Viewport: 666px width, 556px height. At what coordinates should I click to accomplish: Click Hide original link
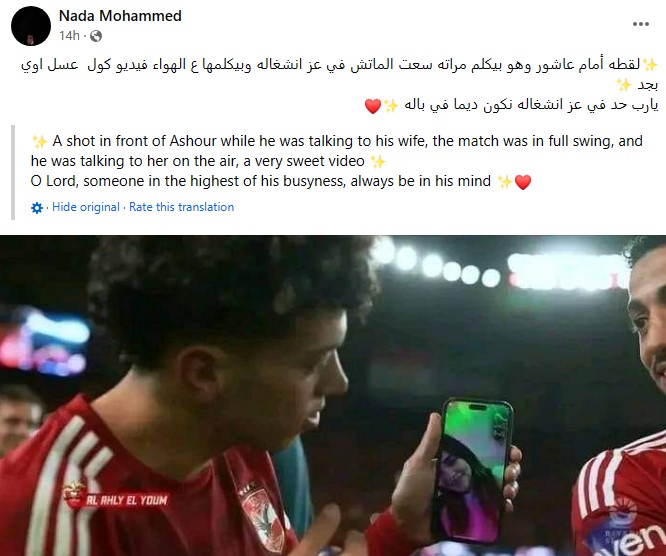pos(86,207)
